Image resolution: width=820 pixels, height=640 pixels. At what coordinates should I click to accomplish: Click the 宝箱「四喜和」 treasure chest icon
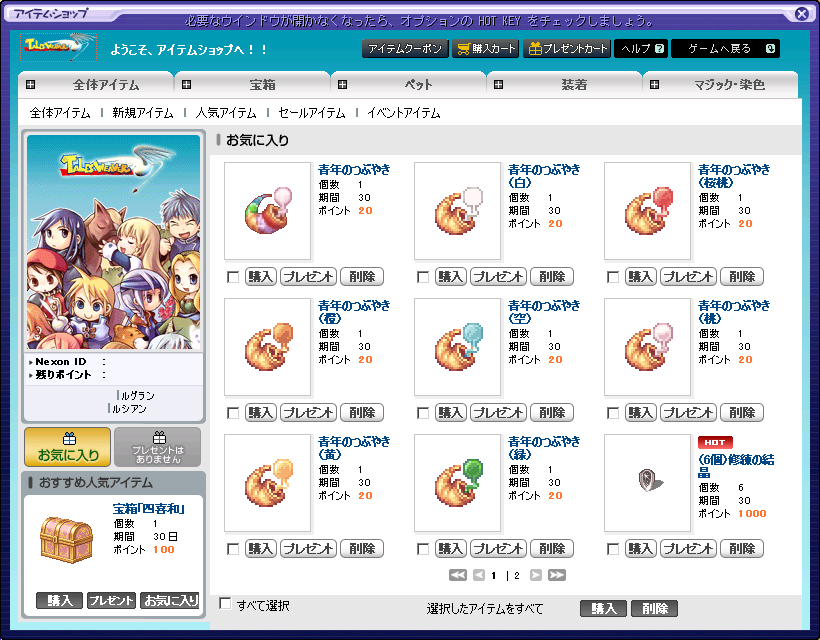click(x=66, y=540)
